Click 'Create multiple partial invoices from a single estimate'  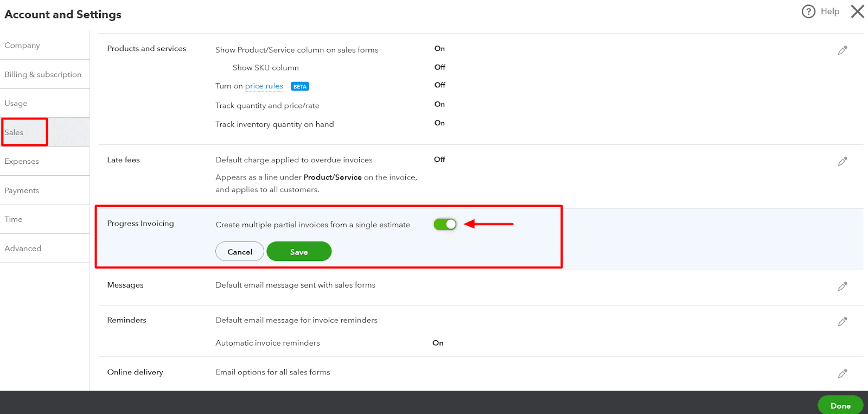[x=313, y=225]
